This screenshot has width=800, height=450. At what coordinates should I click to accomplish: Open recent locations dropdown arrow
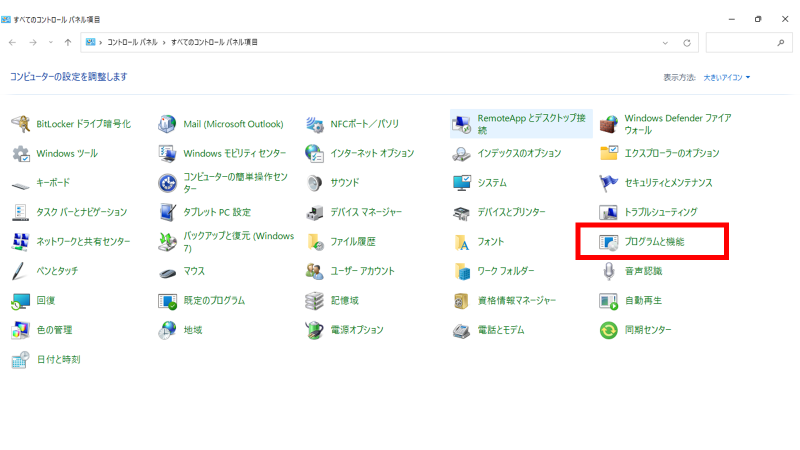[51, 42]
